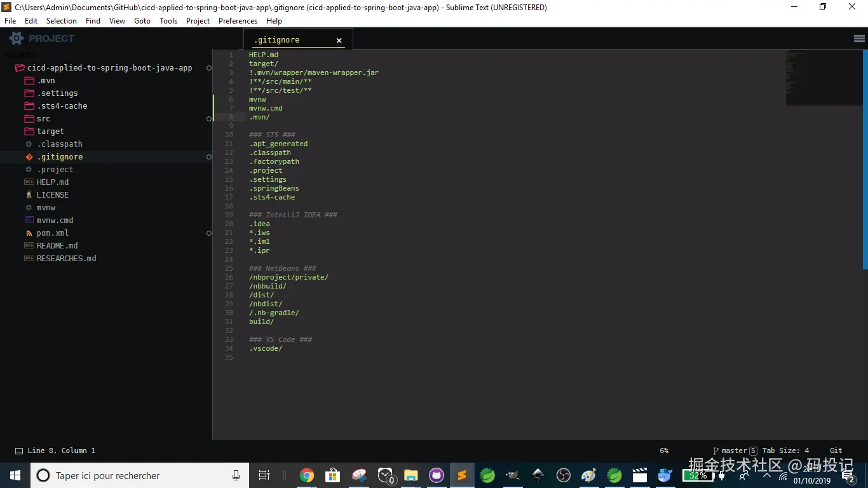This screenshot has height=488, width=868.
Task: Open GitHub Desktop purple cat taskbar icon
Action: [x=436, y=475]
